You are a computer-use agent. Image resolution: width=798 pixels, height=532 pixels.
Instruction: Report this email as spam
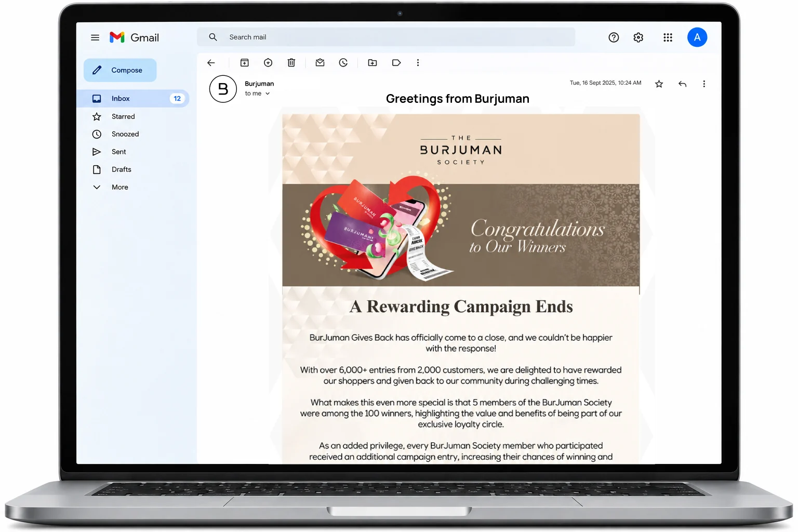coord(268,63)
